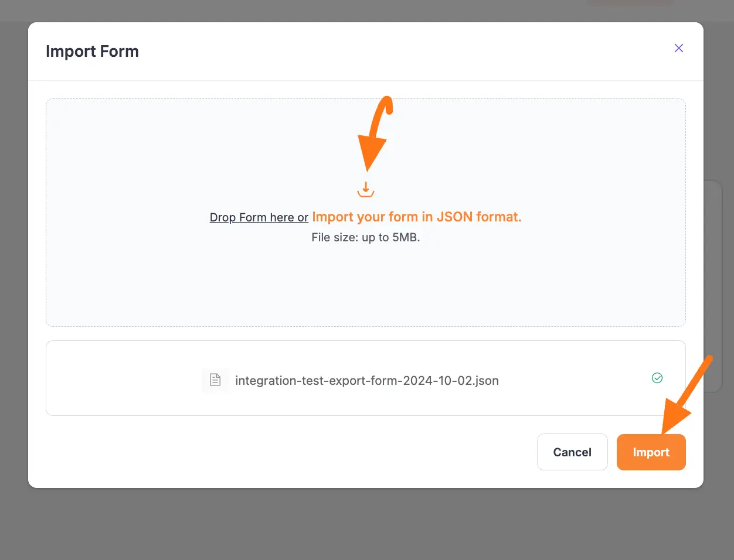Open the file picker via the orange JSON import link
This screenshot has width=734, height=560.
[416, 217]
